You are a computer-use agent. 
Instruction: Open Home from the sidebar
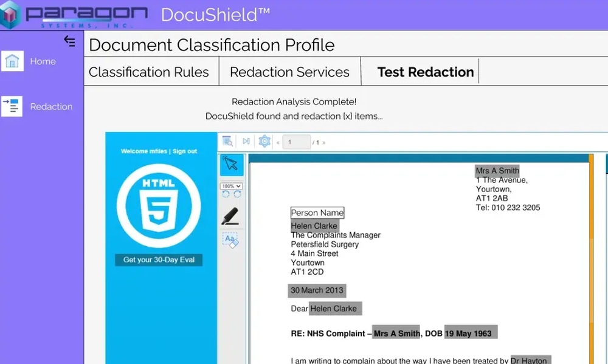(x=43, y=61)
